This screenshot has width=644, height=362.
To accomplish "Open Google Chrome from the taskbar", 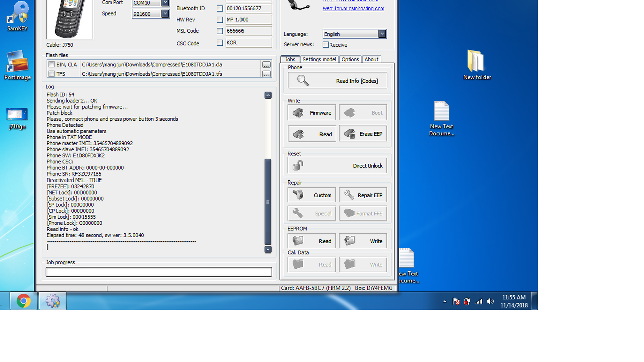I will coord(23,301).
